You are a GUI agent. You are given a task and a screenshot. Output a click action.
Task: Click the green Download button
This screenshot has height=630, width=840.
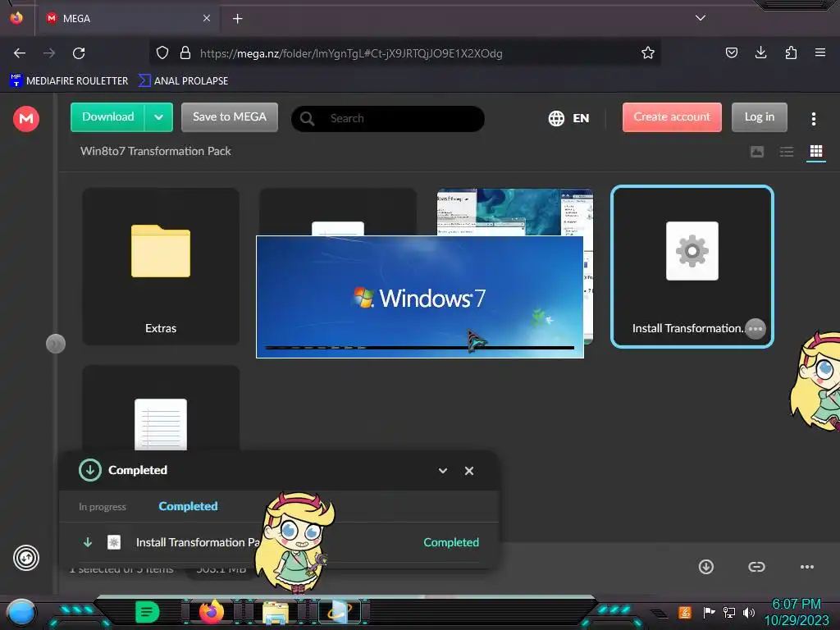click(107, 116)
